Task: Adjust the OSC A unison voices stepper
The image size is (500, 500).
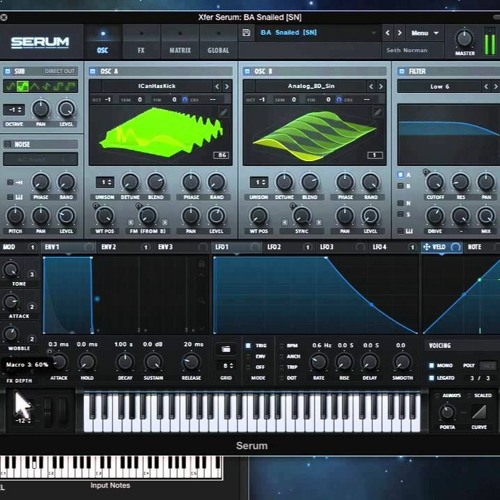Action: tap(105, 182)
